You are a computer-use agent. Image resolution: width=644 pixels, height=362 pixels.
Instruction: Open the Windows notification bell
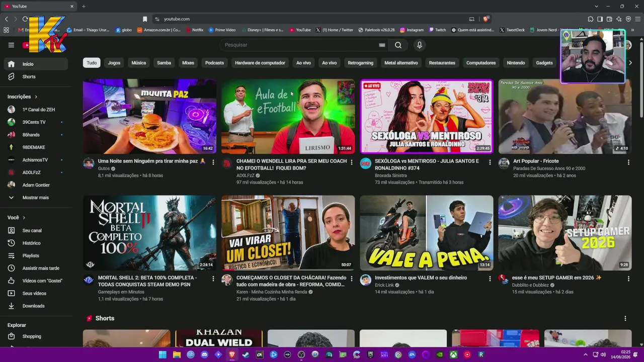635,354
